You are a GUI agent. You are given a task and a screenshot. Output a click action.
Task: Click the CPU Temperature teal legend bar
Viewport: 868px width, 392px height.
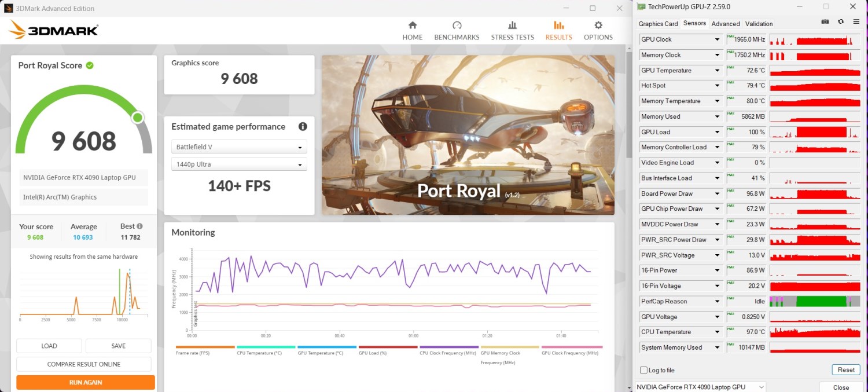coord(266,347)
